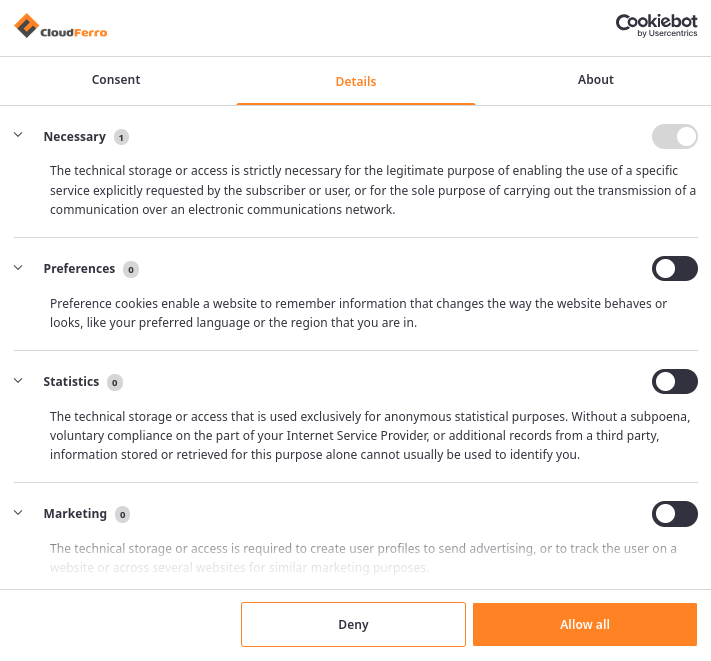
Task: Enable the Preferences cookies toggle
Action: tap(674, 269)
